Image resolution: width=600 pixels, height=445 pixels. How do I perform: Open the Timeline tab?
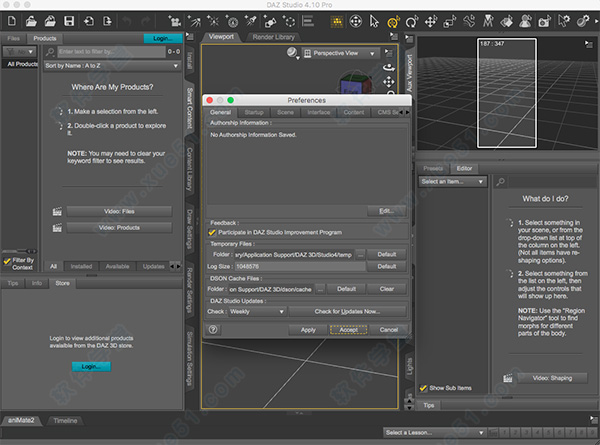point(65,421)
